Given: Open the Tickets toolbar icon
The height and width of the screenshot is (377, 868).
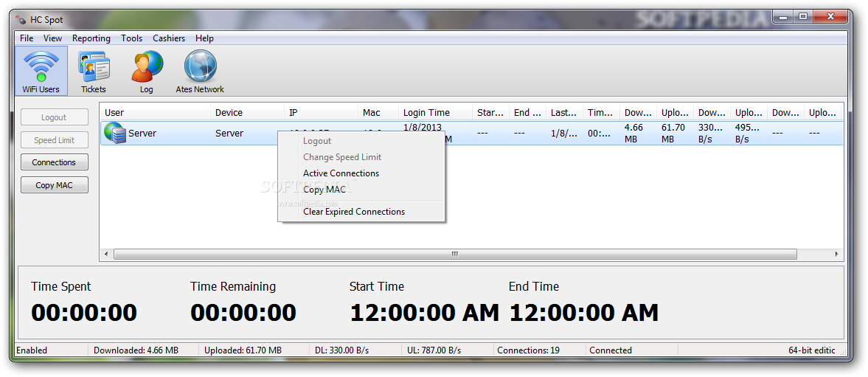Looking at the screenshot, I should click(x=94, y=71).
